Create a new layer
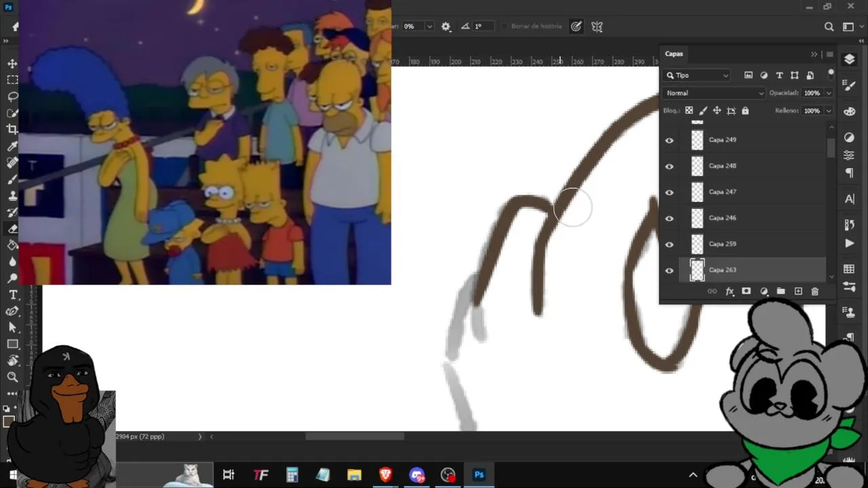868x488 pixels. click(798, 291)
